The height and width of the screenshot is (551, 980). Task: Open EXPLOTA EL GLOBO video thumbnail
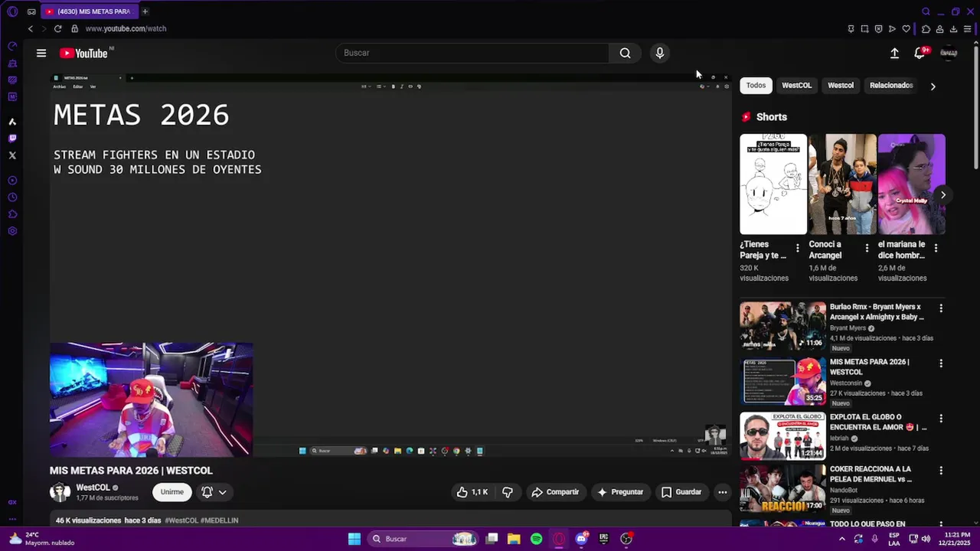coord(782,436)
